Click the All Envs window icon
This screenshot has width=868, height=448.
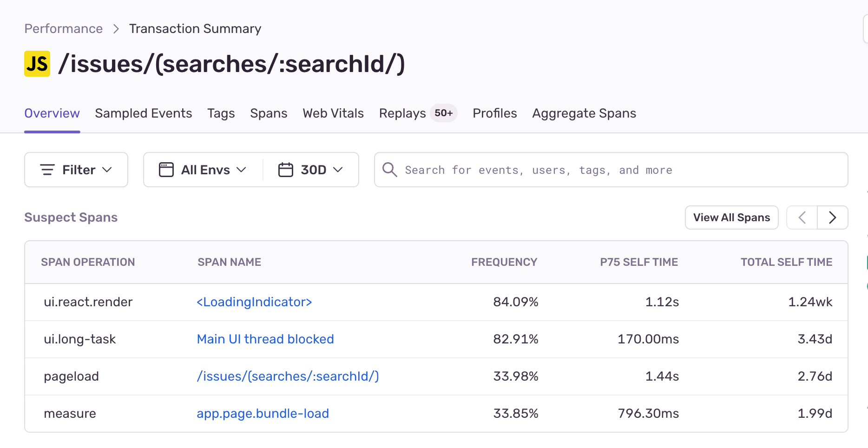166,170
